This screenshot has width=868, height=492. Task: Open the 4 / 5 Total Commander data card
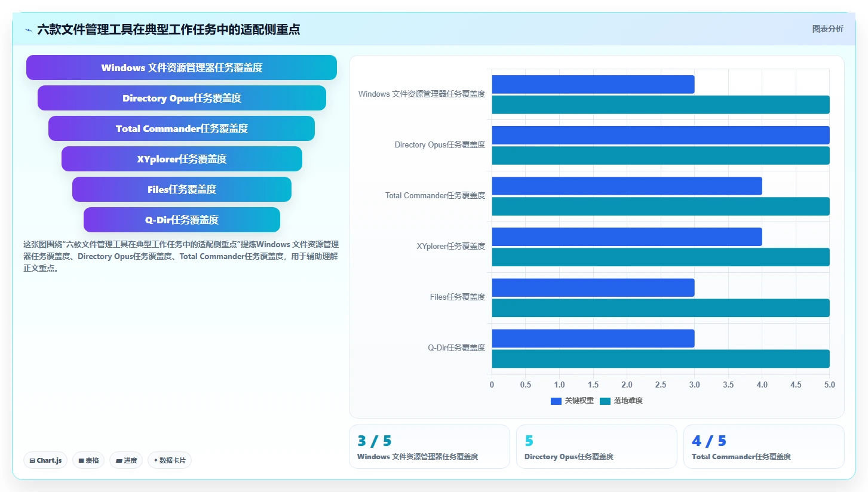click(x=764, y=447)
